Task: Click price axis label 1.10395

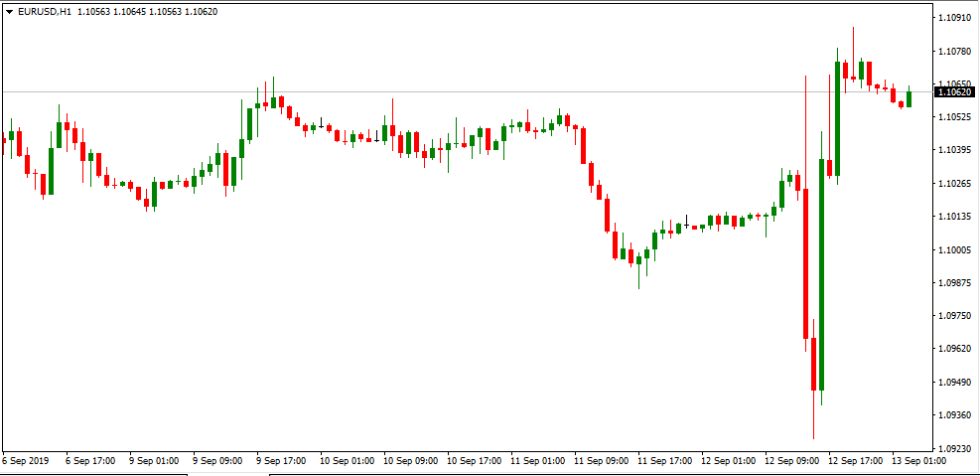Action: click(x=954, y=150)
